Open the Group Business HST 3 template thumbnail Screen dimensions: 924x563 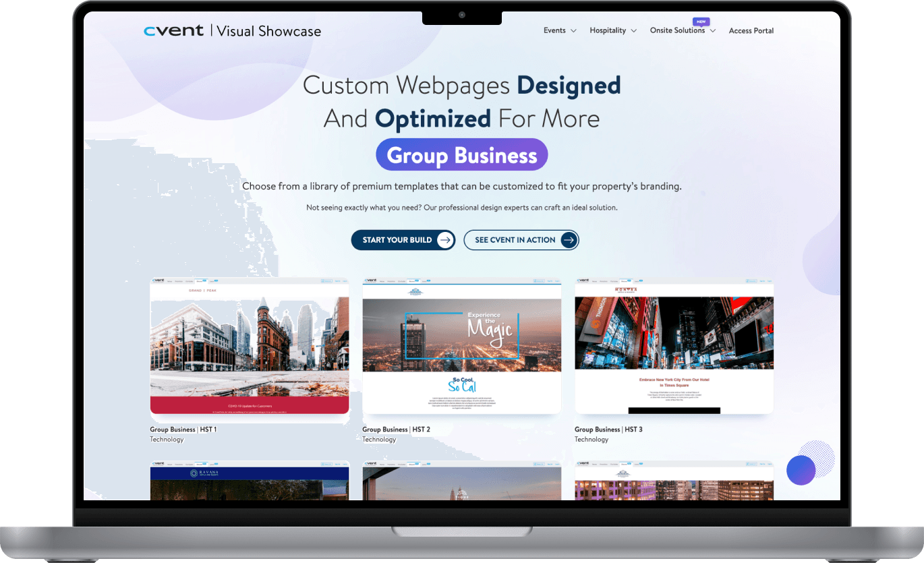(x=674, y=346)
